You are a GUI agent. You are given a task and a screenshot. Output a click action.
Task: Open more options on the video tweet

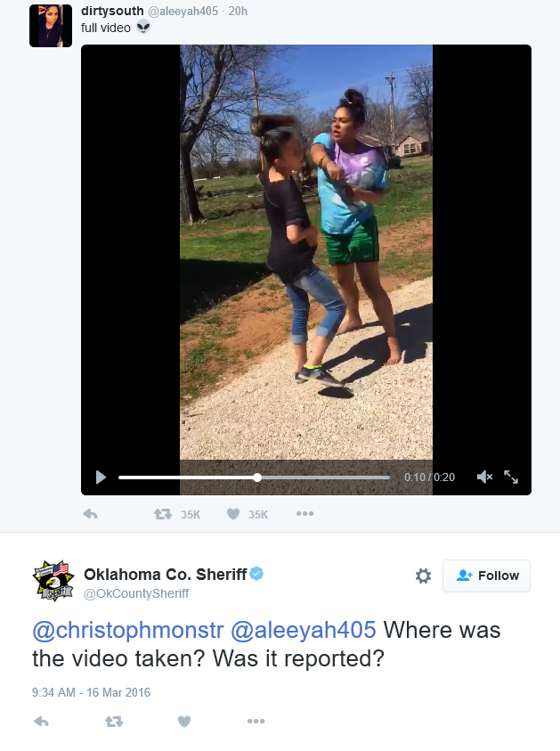(304, 514)
